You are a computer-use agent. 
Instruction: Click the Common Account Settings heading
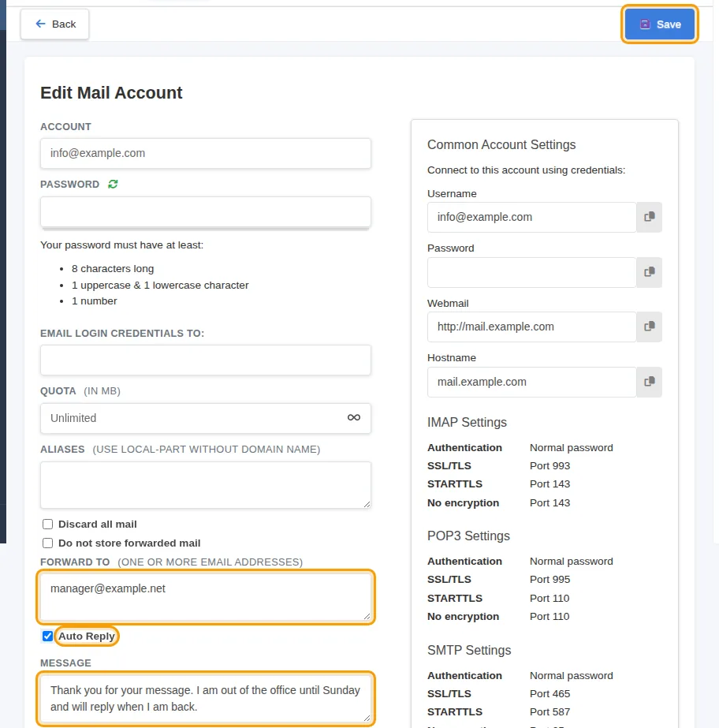pos(501,145)
